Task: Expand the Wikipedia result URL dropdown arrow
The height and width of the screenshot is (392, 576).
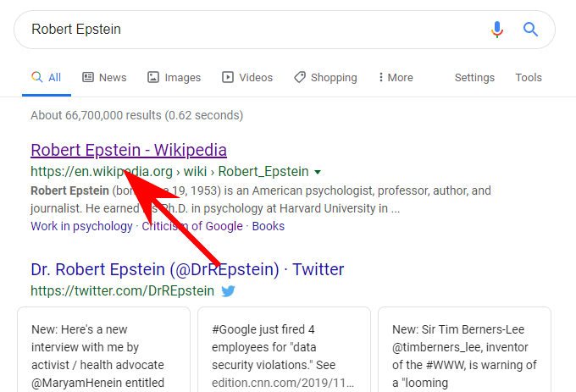Action: (x=318, y=172)
